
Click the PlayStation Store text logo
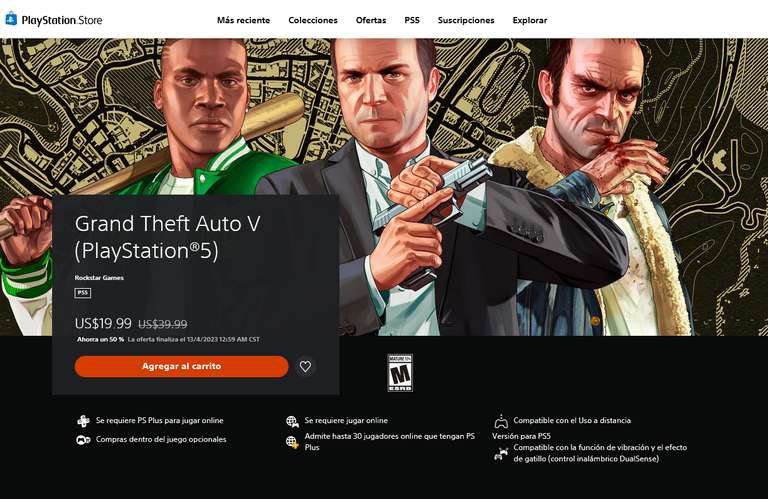pyautogui.click(x=62, y=20)
